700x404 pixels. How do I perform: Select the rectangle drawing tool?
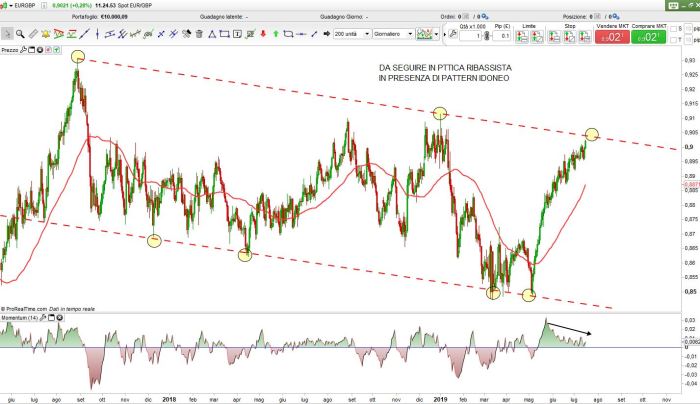[x=225, y=33]
